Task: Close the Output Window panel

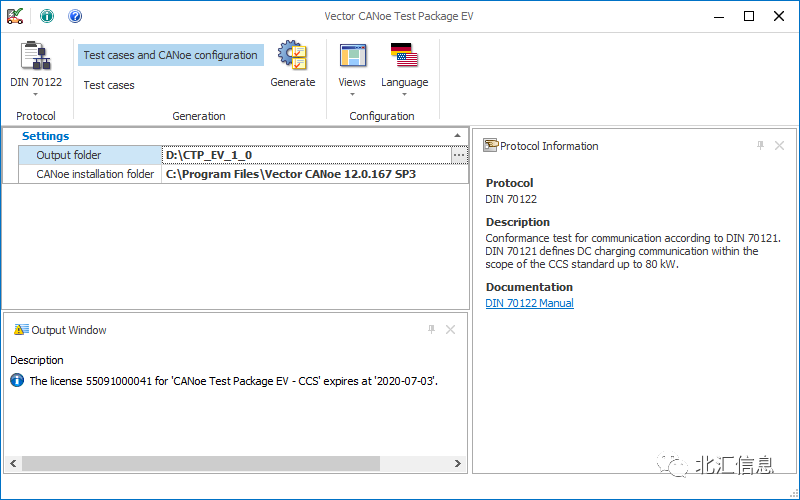Action: pyautogui.click(x=450, y=330)
